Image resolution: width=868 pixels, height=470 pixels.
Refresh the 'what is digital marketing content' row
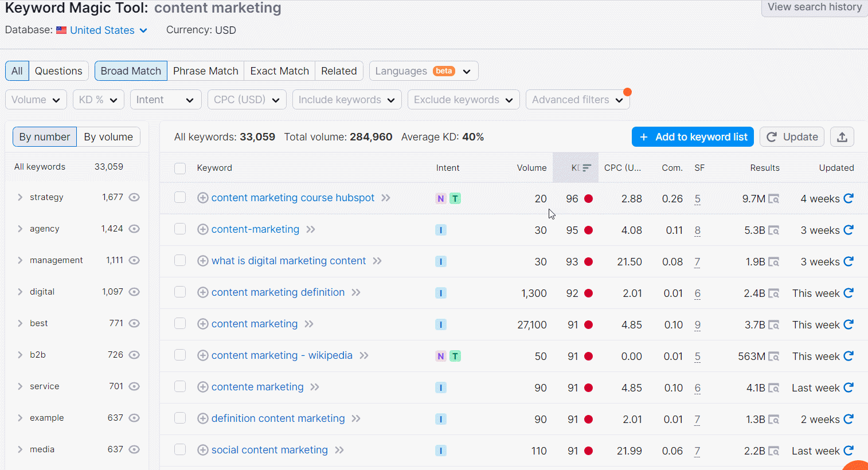[849, 261]
